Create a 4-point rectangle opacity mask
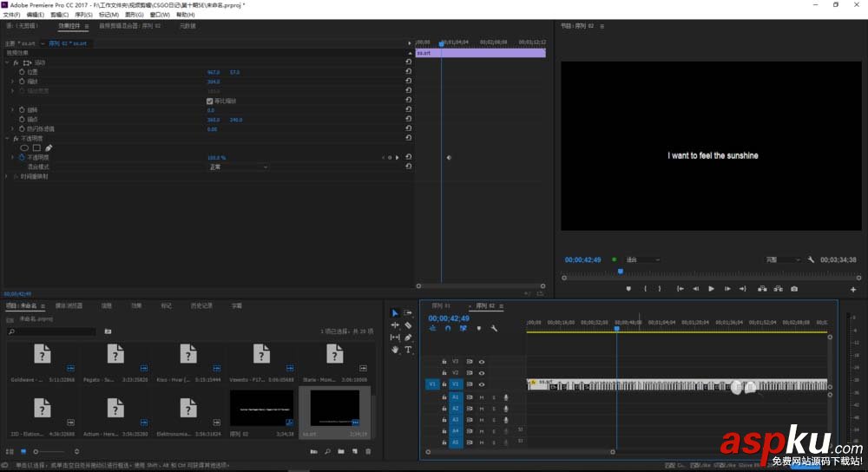 [36, 147]
